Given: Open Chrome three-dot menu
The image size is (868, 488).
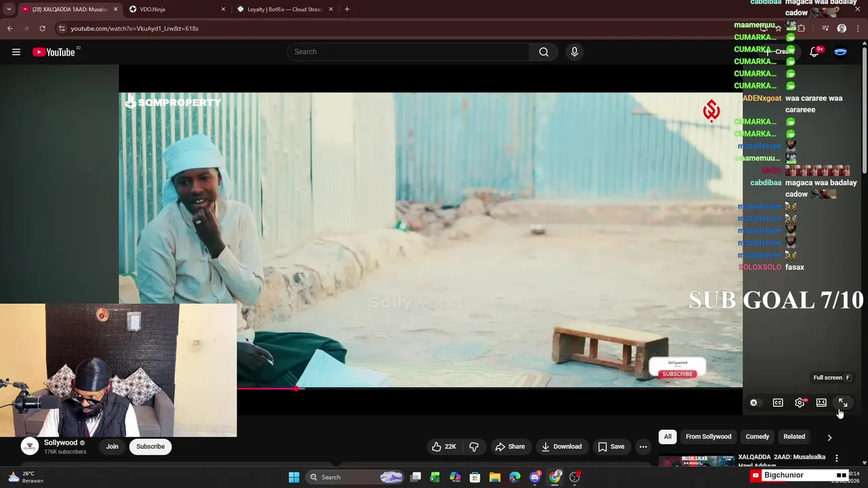Looking at the screenshot, I should (858, 28).
